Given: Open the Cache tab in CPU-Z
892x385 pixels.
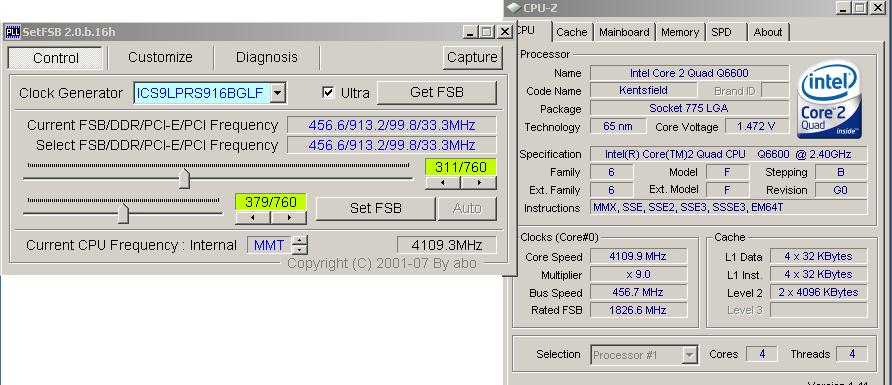Looking at the screenshot, I should (572, 32).
